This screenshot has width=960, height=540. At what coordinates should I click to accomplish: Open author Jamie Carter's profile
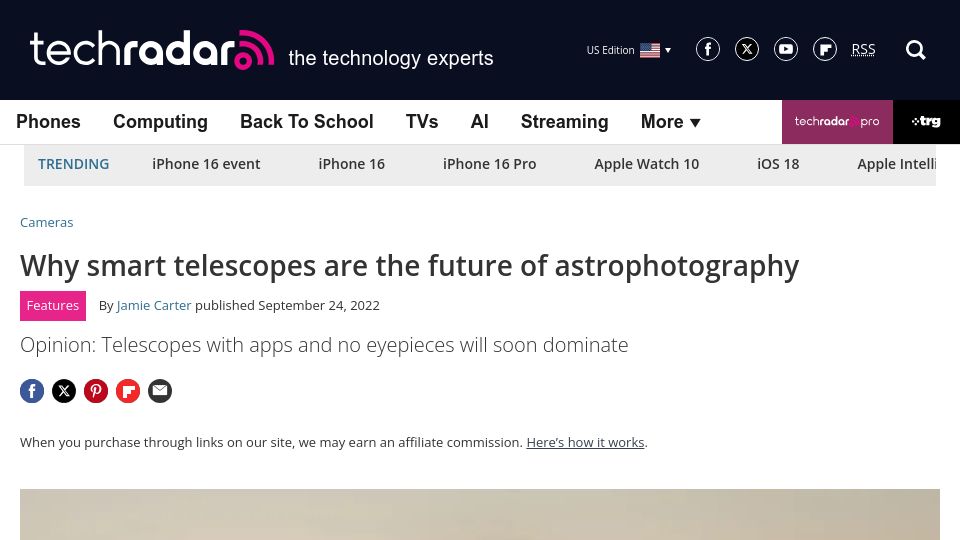pyautogui.click(x=154, y=306)
